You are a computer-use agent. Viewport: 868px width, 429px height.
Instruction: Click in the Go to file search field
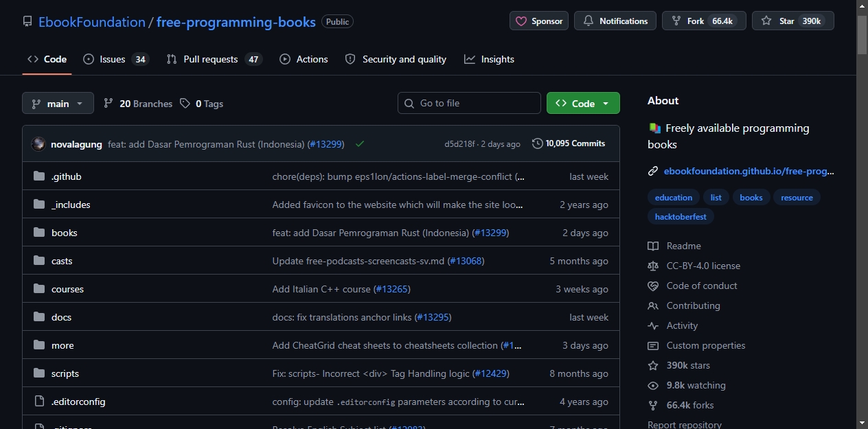[469, 103]
